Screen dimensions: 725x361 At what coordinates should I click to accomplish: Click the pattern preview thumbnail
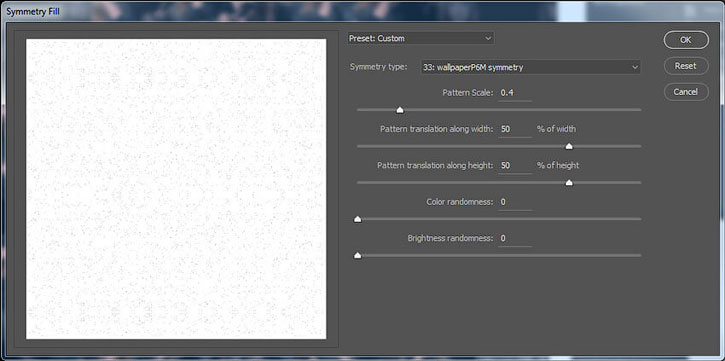pos(176,189)
